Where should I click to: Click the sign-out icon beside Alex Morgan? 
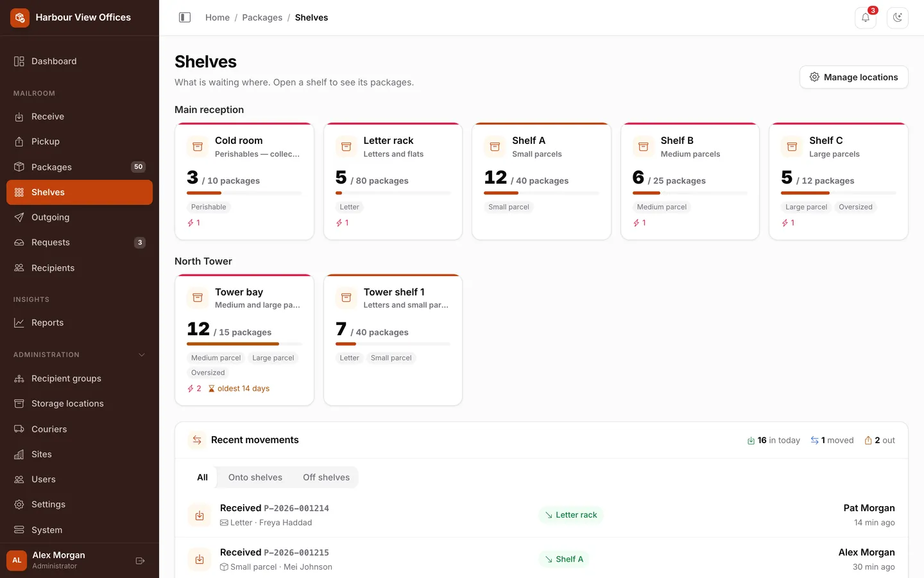tap(140, 561)
